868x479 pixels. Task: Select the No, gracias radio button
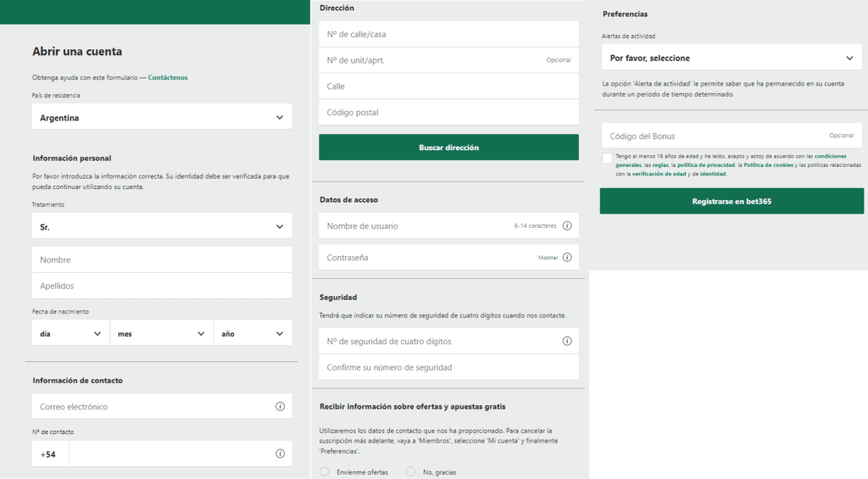click(410, 472)
